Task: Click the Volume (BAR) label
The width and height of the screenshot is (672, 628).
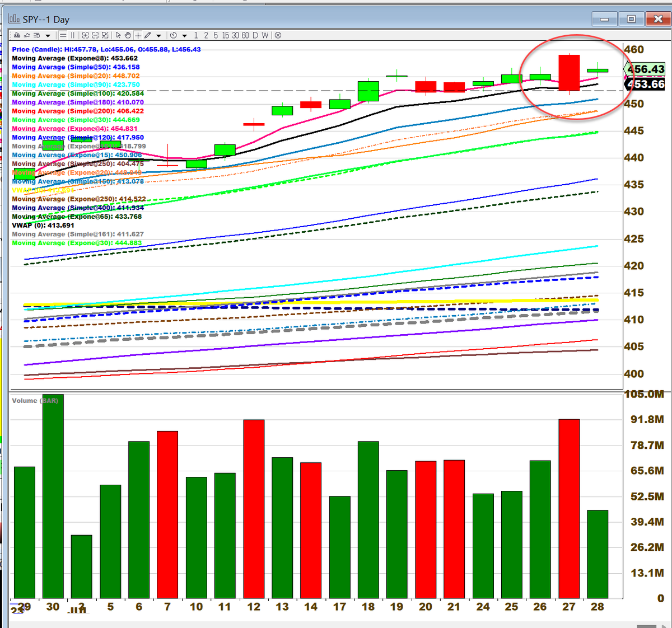Action: 35,401
